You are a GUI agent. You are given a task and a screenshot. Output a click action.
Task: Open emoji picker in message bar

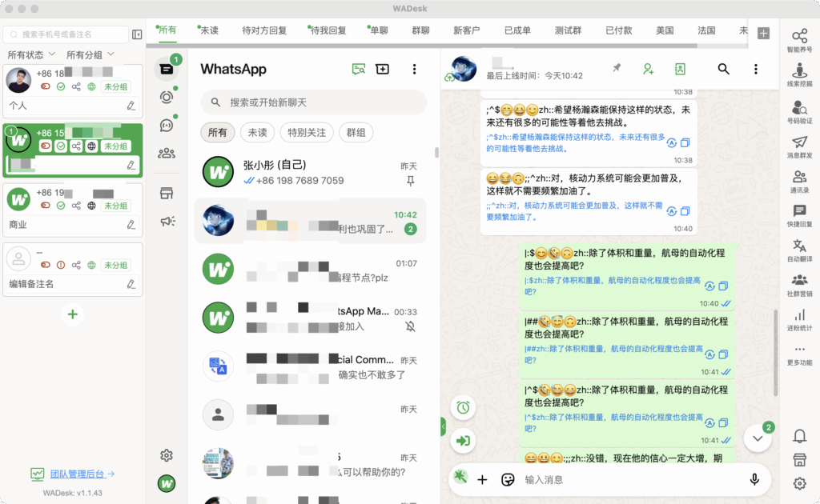point(507,480)
